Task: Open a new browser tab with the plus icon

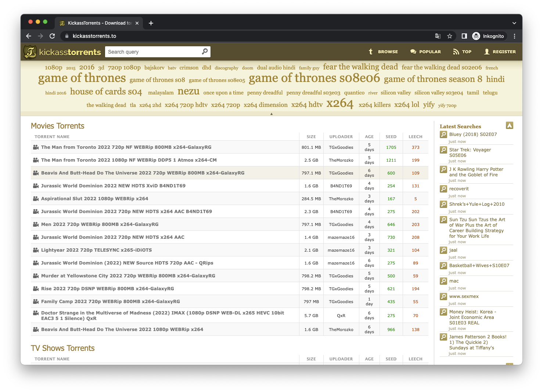Action: (151, 23)
